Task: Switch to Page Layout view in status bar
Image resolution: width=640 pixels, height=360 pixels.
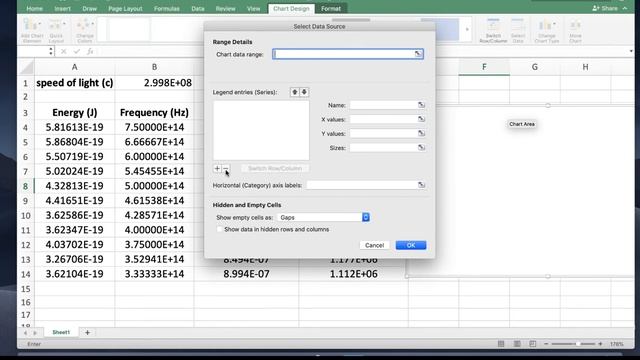Action: tap(517, 344)
